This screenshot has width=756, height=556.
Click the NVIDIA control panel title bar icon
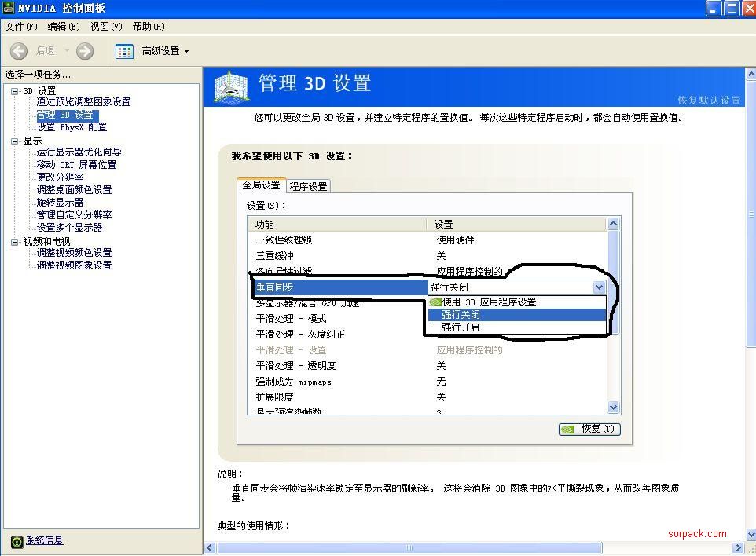click(8, 8)
